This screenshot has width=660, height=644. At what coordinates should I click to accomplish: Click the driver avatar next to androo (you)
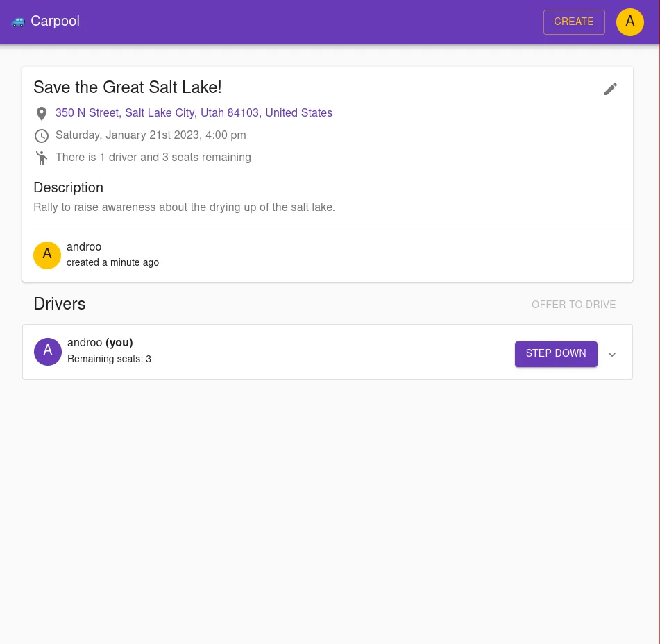coord(48,352)
